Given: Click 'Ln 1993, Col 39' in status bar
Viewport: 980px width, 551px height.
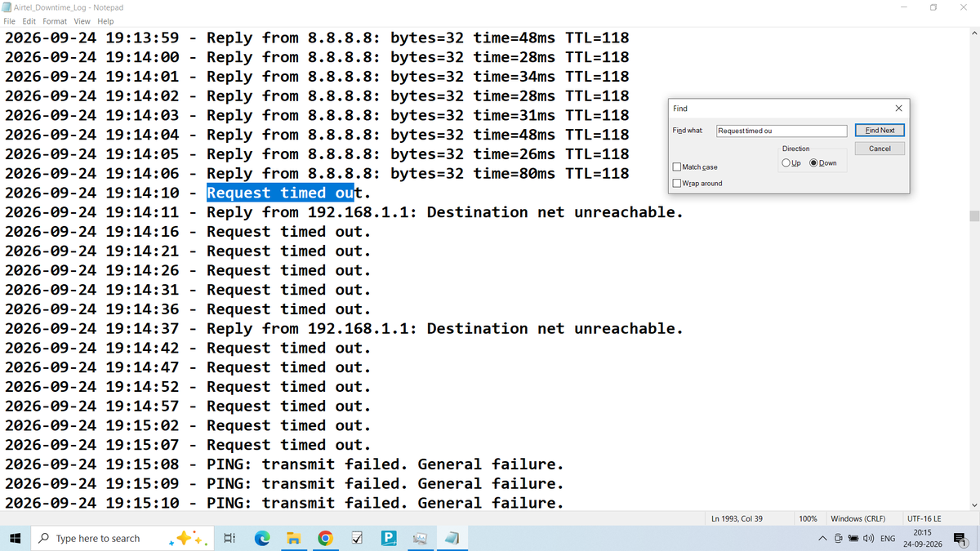Looking at the screenshot, I should [737, 518].
